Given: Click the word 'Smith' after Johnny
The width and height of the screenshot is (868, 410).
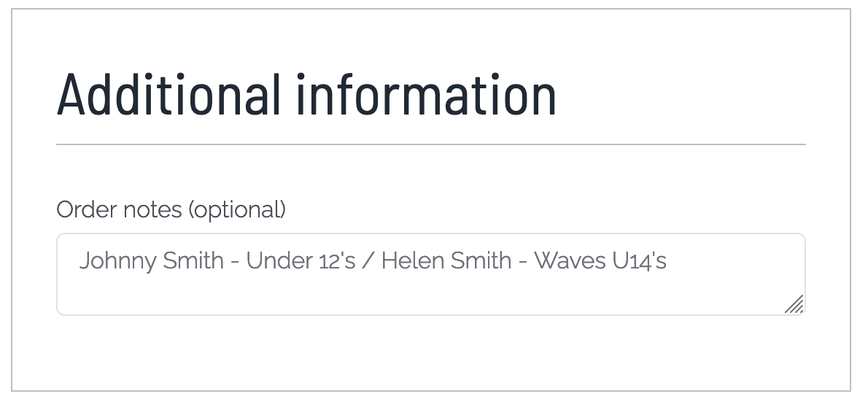Looking at the screenshot, I should pyautogui.click(x=193, y=260).
